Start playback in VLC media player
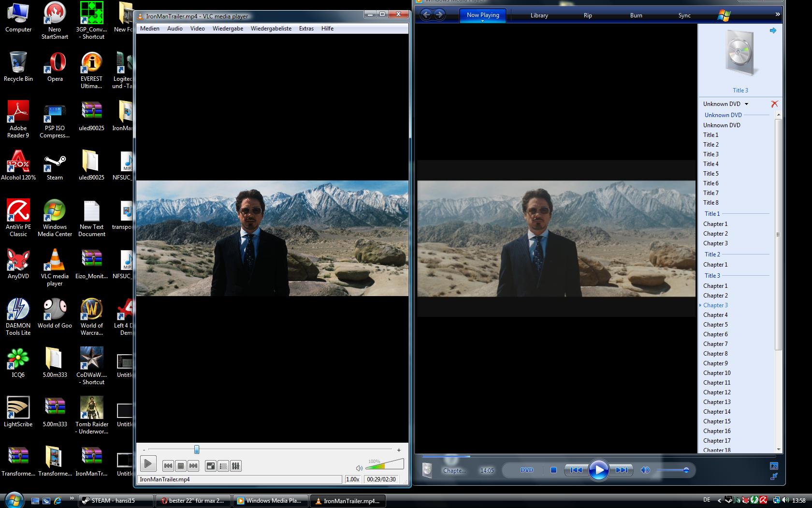The image size is (812, 508). (148, 464)
